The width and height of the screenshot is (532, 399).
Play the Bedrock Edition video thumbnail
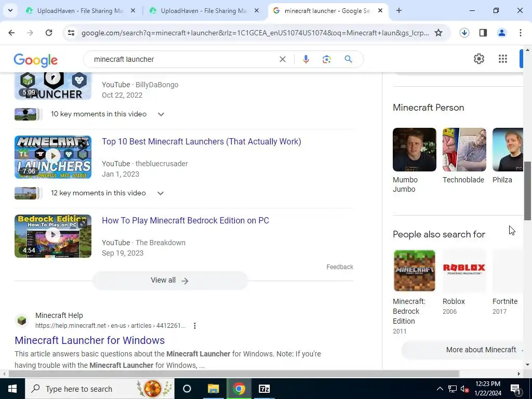point(53,236)
